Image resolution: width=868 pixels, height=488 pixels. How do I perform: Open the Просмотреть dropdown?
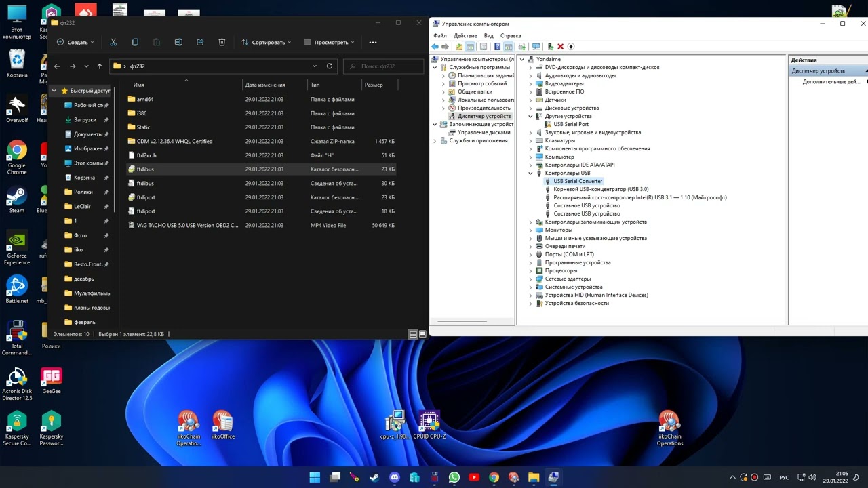point(330,42)
